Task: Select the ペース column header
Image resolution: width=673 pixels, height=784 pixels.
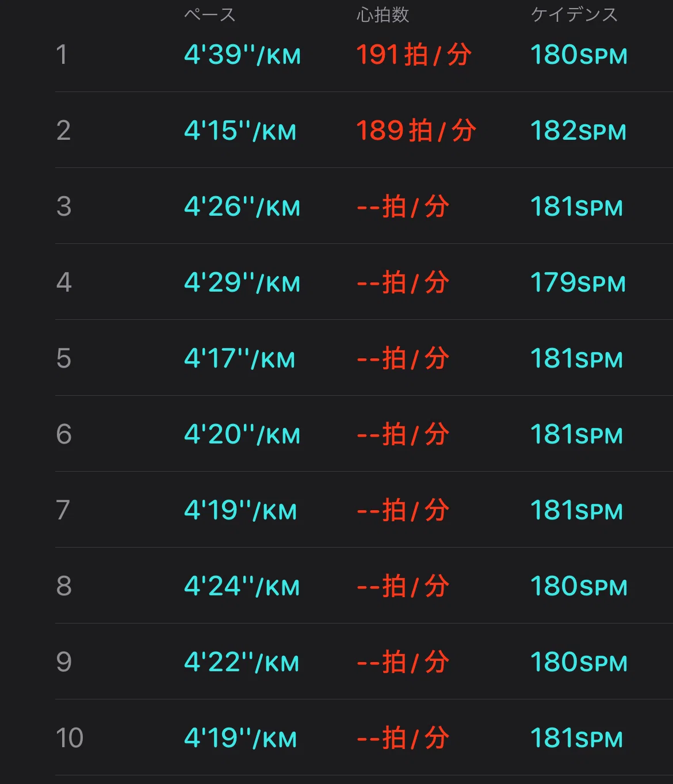Action: 209,14
